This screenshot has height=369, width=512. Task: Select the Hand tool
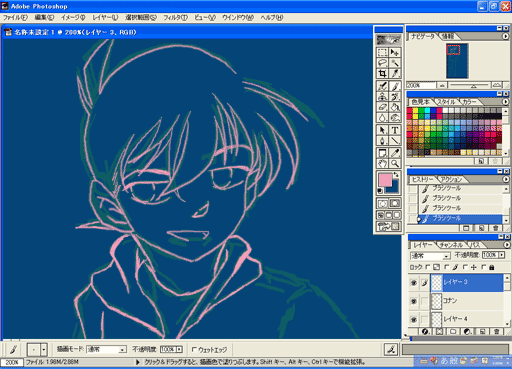tap(382, 163)
